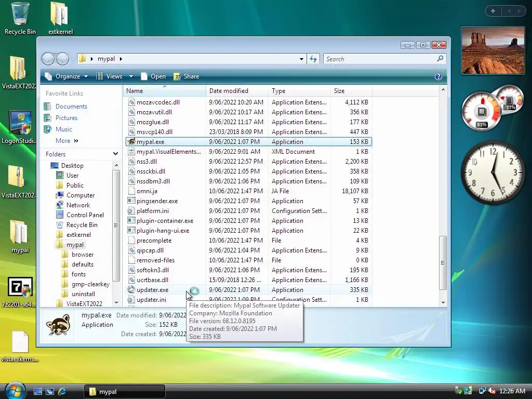The width and height of the screenshot is (532, 399).
Task: Click Show Desktop quick launch icon
Action: coord(38,392)
